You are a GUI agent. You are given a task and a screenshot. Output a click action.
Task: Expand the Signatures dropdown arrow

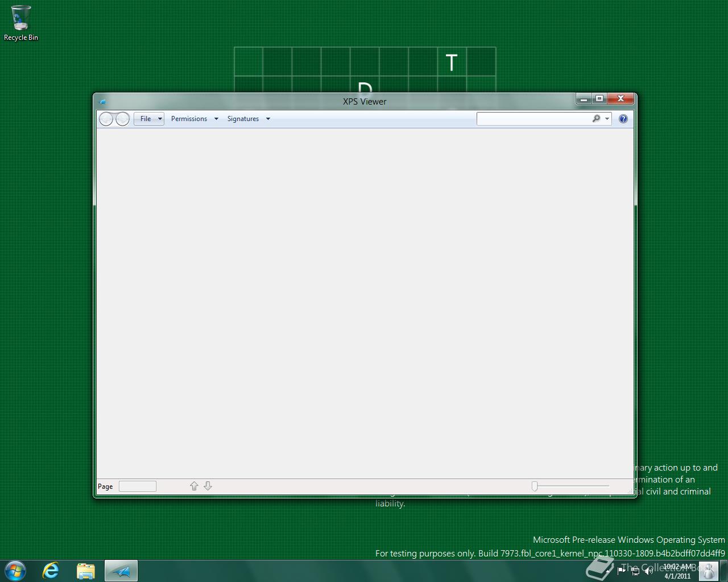268,119
